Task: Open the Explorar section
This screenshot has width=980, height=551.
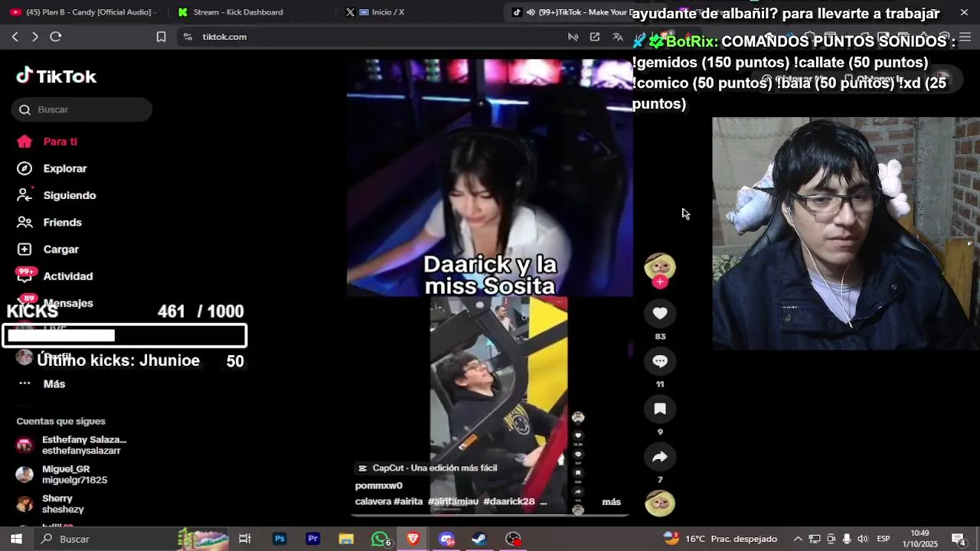Action: (x=52, y=168)
